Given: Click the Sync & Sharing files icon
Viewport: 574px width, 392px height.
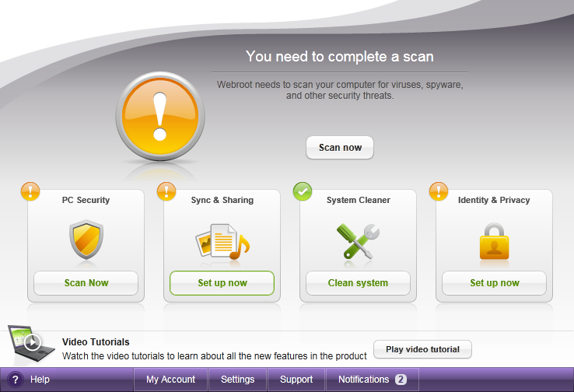Looking at the screenshot, I should tap(222, 241).
